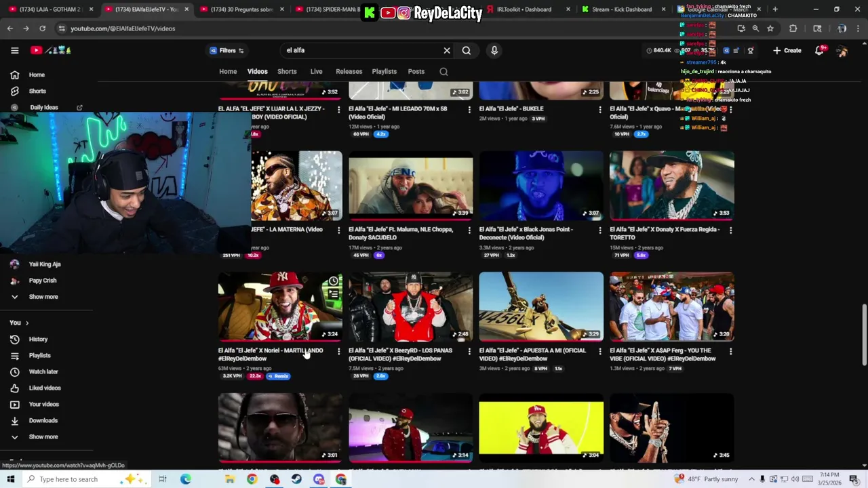The image size is (868, 488).
Task: Click the browser zoom magnifier icon
Action: [755, 28]
